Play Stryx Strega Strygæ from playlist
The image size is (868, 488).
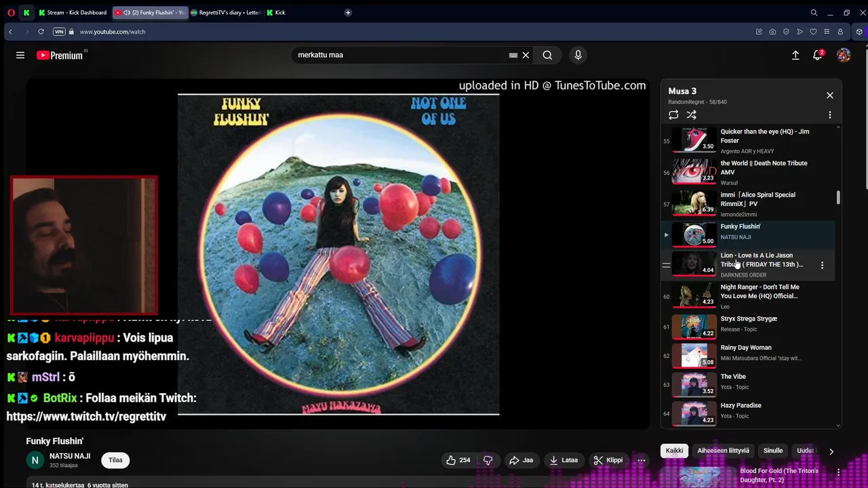pyautogui.click(x=749, y=326)
